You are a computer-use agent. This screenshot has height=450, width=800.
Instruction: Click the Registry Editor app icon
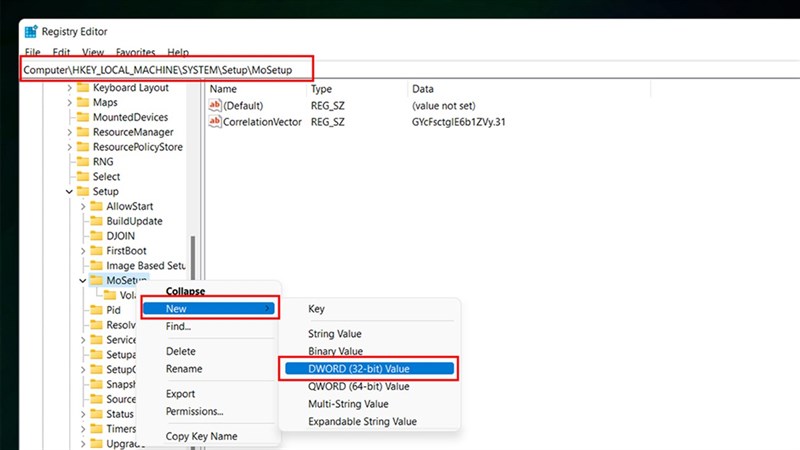pyautogui.click(x=31, y=32)
